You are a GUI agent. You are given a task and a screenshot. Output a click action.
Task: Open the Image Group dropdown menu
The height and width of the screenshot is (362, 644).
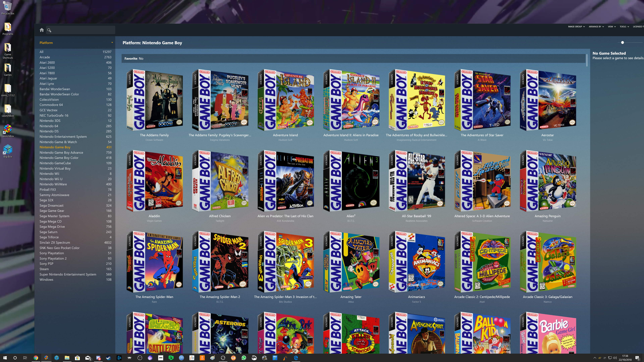[576, 26]
